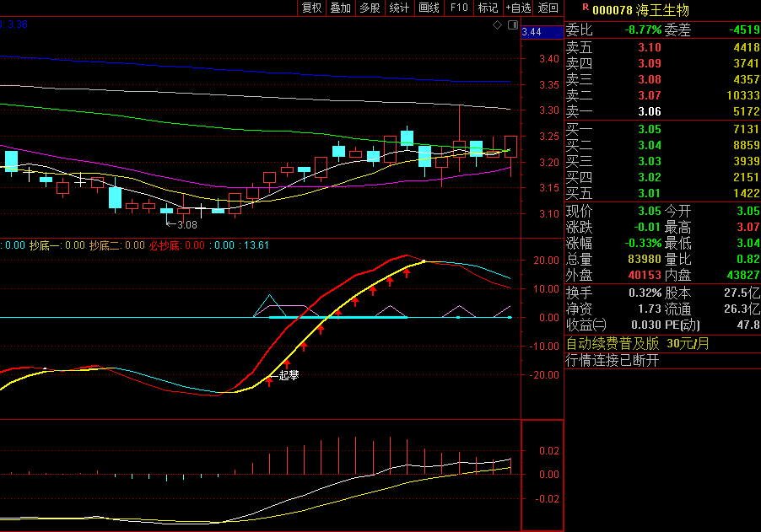The image size is (761, 532).
Task: Click the 标记 mark button
Action: point(488,8)
